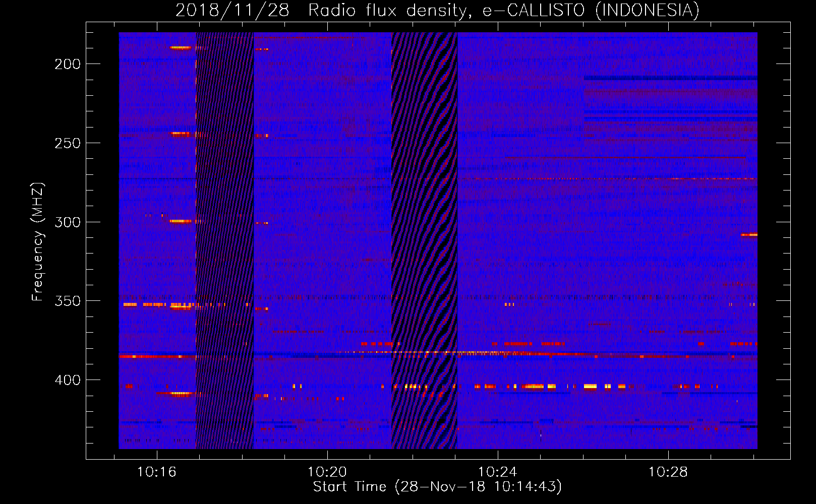Click the 300 frequency tick label
The image size is (816, 504).
[68, 222]
